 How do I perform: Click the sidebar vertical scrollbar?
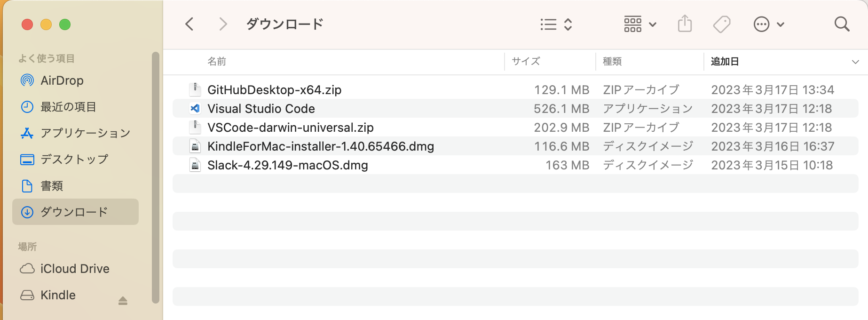pos(156,178)
